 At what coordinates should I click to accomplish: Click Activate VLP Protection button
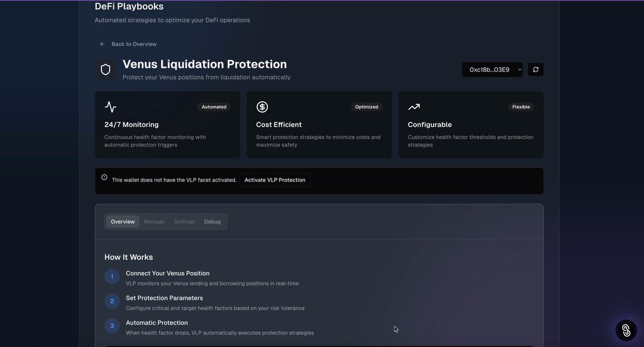[x=275, y=180]
